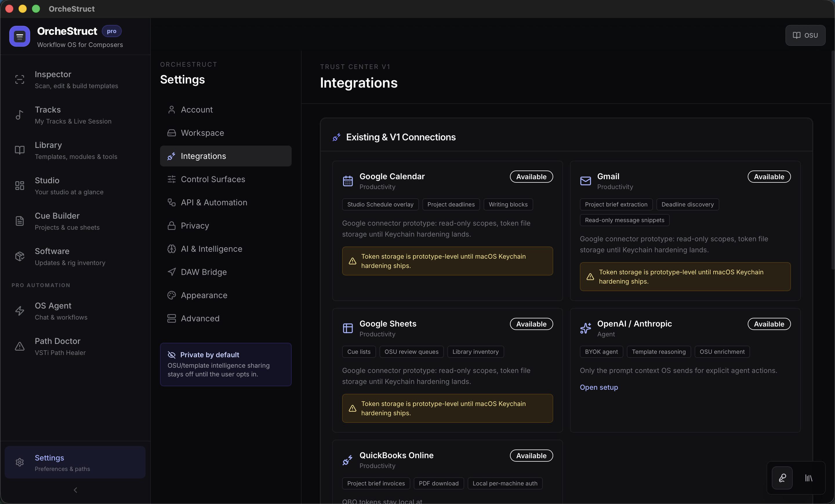Click the Library book icon in sidebar

(x=20, y=150)
